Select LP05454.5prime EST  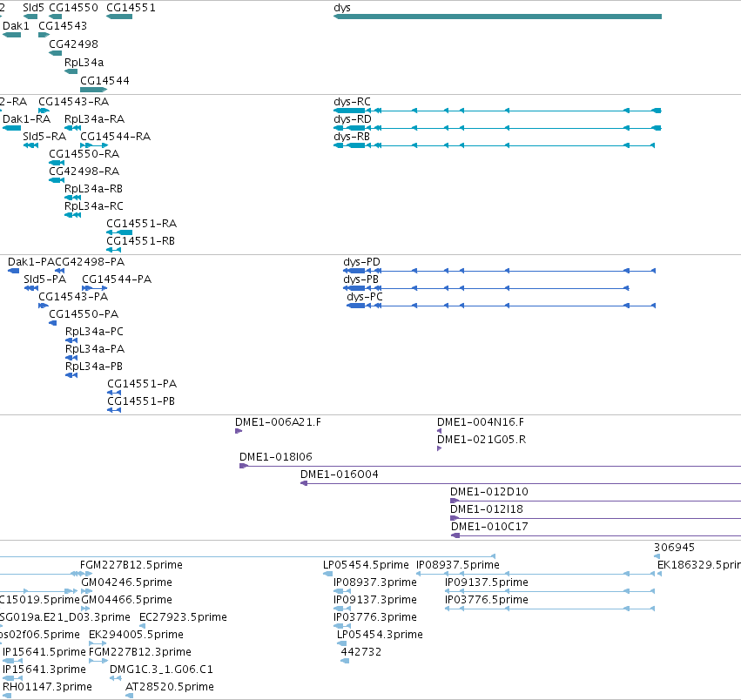[x=328, y=575]
